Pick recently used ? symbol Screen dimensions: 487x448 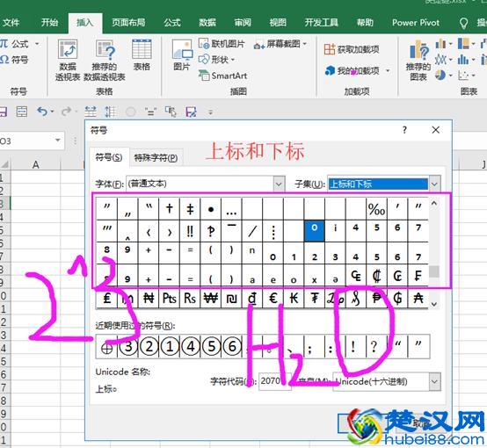click(x=374, y=346)
